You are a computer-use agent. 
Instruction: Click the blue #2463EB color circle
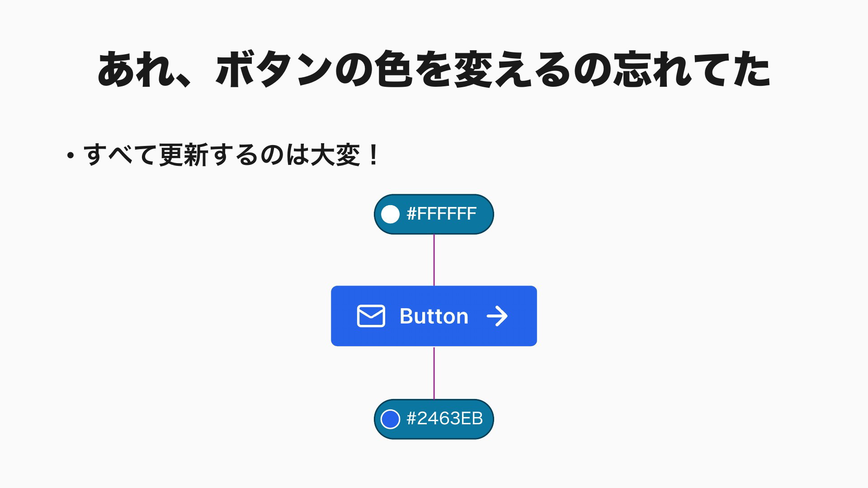390,419
